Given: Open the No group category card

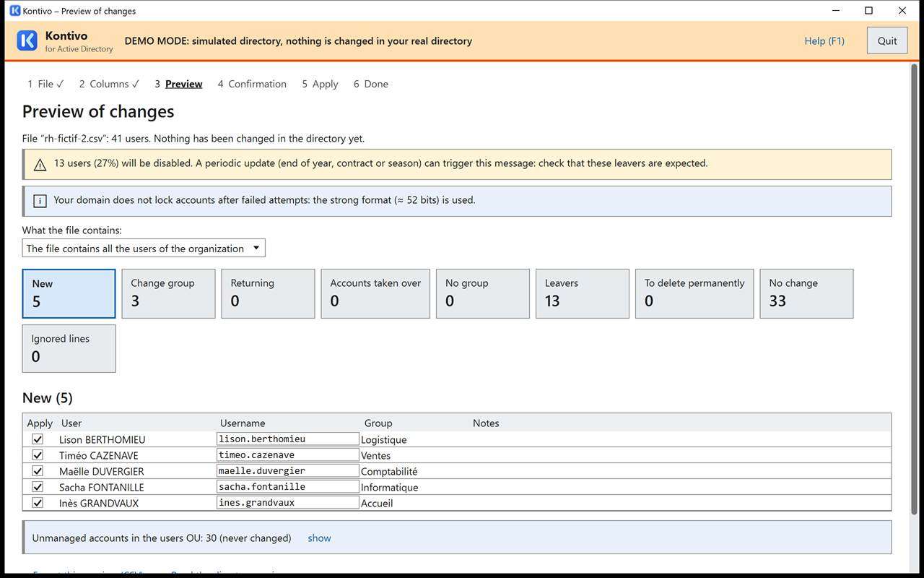Looking at the screenshot, I should 483,293.
